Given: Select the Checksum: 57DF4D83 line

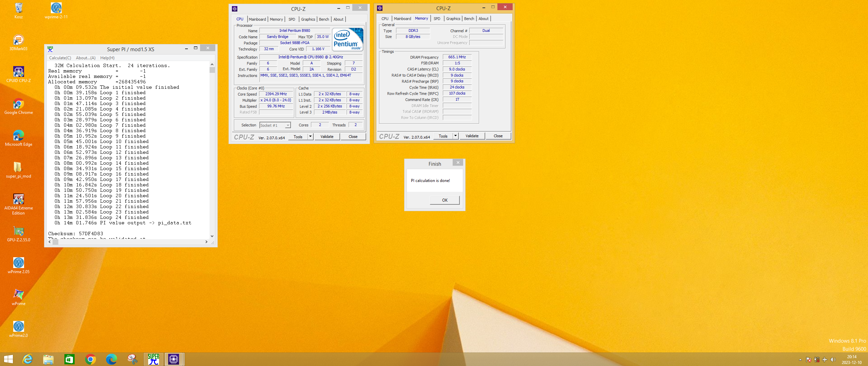Looking at the screenshot, I should (76, 234).
